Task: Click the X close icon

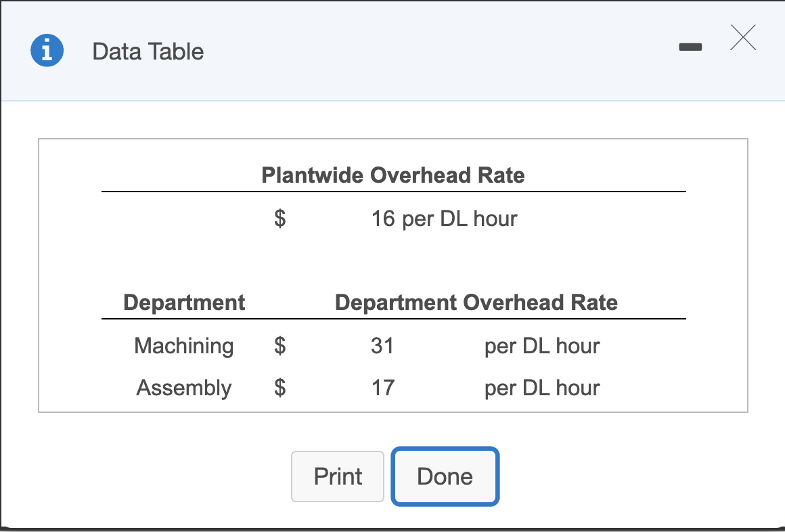Action: [x=743, y=39]
